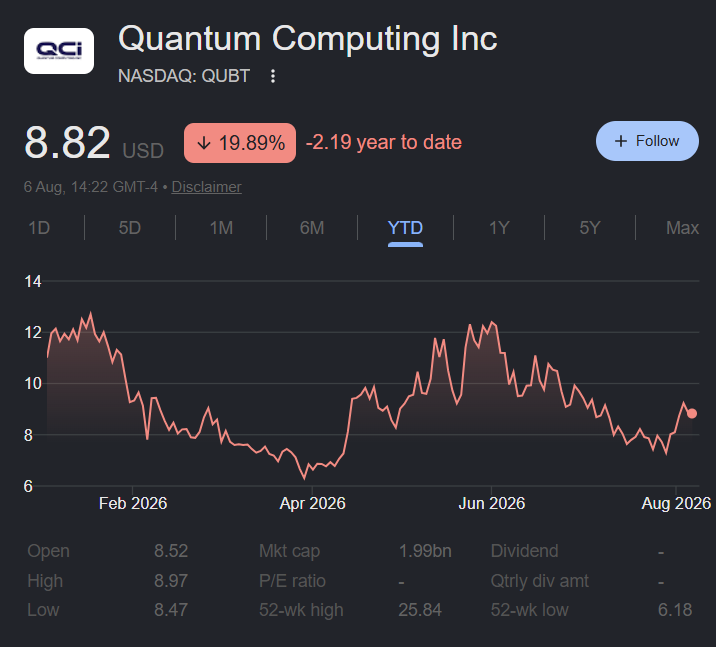This screenshot has height=647, width=716.
Task: Follow Quantum Computing Inc stock
Action: (647, 141)
